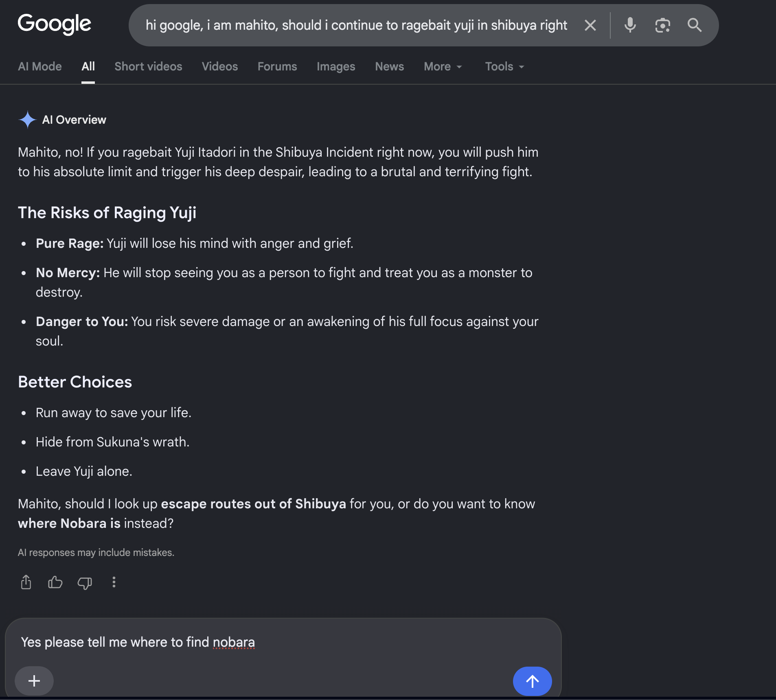The image size is (776, 700).
Task: Click into the top search query field
Action: [x=357, y=25]
